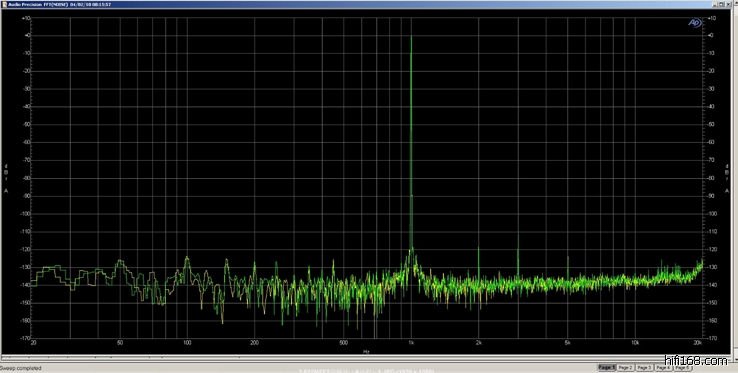Click the 3k harmonic spike tip
738x373 pixels.
518,235
